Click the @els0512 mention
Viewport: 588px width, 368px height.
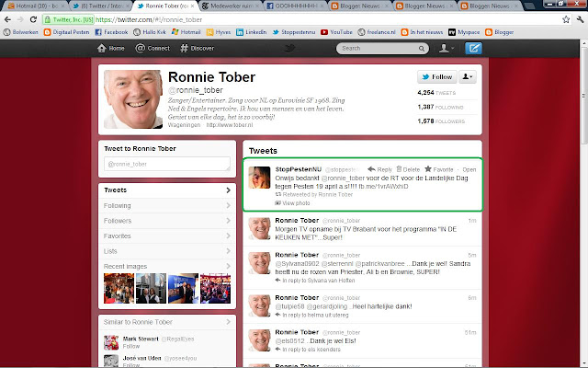(x=288, y=341)
